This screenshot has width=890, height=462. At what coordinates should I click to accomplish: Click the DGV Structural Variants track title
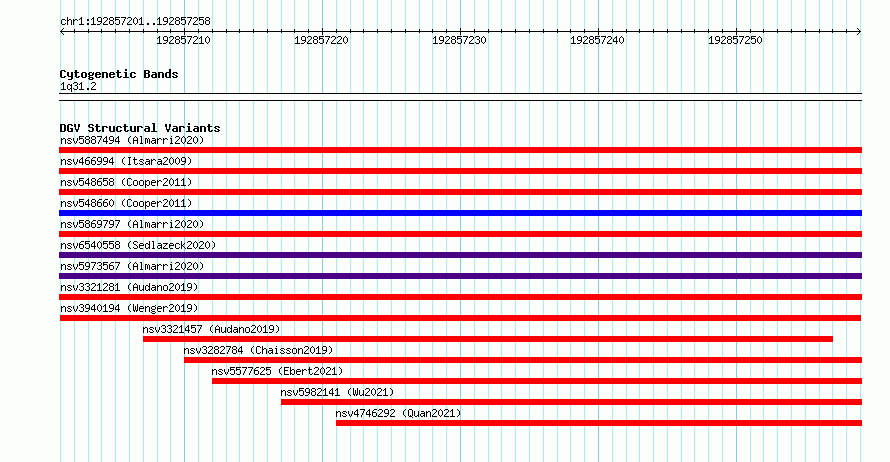[x=140, y=128]
